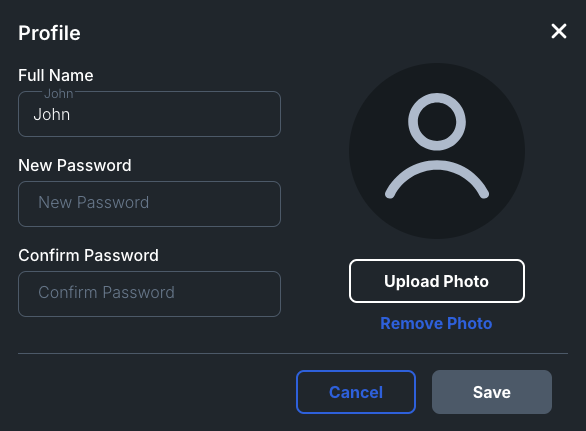586x431 pixels.
Task: Click the Confirm Password field label
Action: [x=89, y=255]
